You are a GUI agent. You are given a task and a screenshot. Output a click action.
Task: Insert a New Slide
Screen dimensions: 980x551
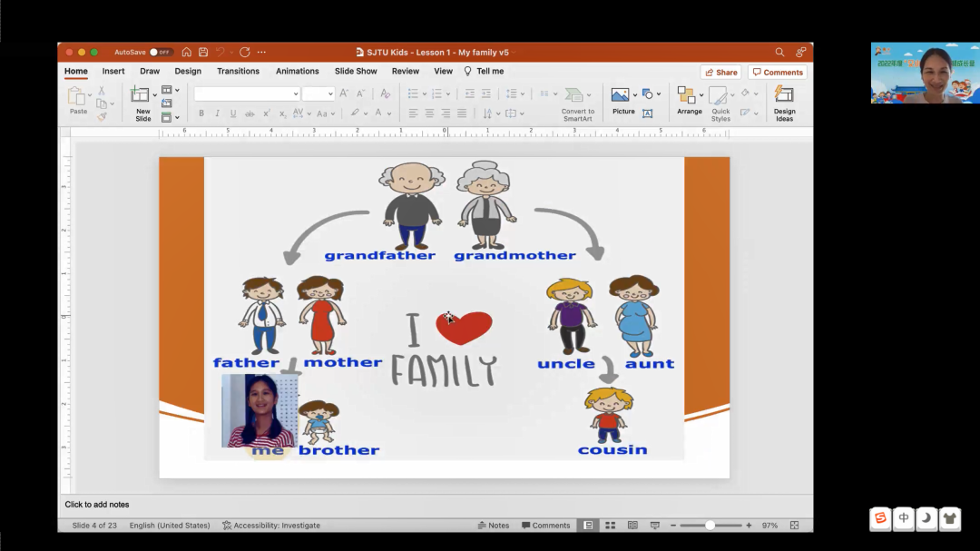coord(142,103)
